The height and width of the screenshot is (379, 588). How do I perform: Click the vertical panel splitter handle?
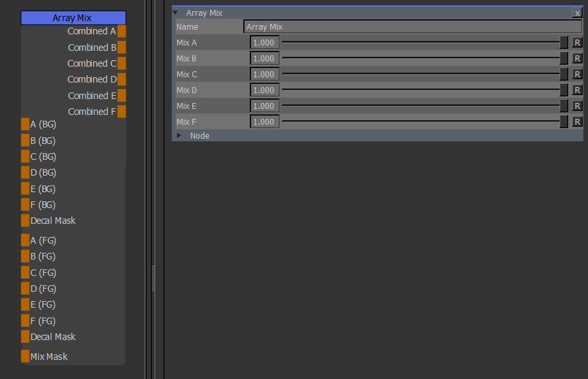(x=153, y=277)
